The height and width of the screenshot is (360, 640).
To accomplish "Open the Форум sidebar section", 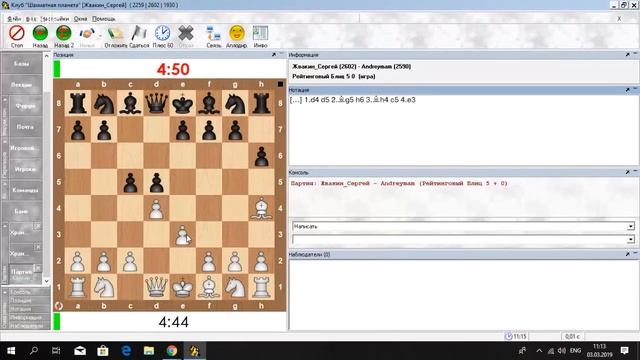I will tap(25, 106).
